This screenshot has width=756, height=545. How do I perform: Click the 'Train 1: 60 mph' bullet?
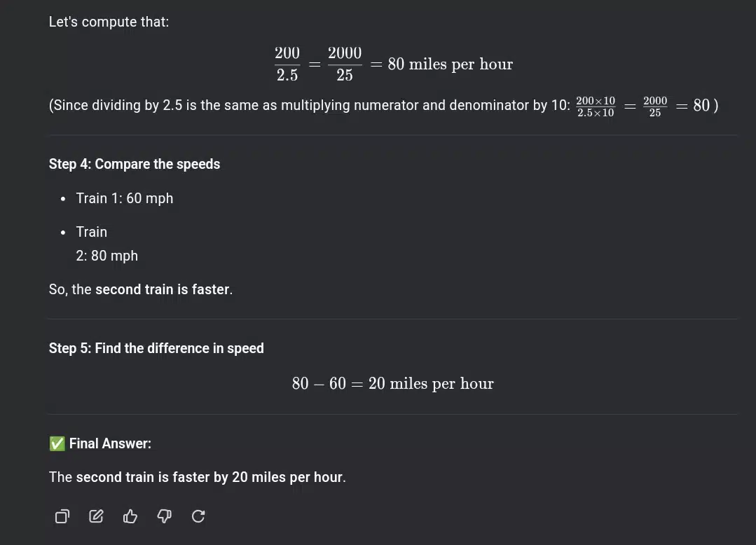tap(125, 198)
